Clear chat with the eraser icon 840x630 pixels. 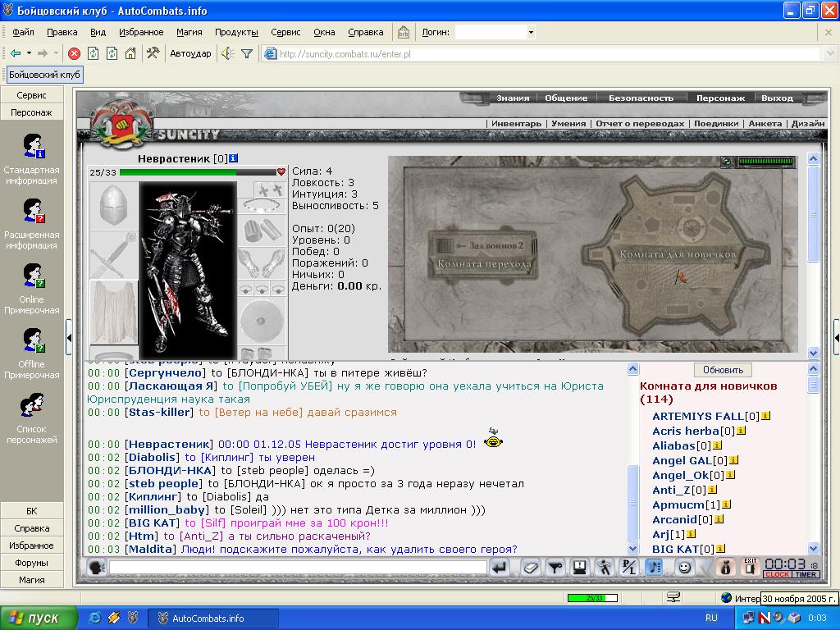click(531, 568)
